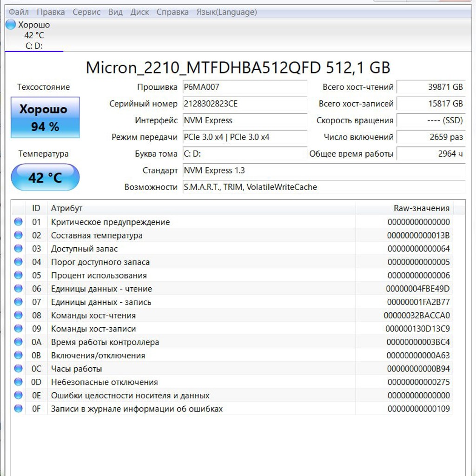The height and width of the screenshot is (476, 476).
Task: Click the Стандарт field NVM Express 1.3
Action: 324,171
